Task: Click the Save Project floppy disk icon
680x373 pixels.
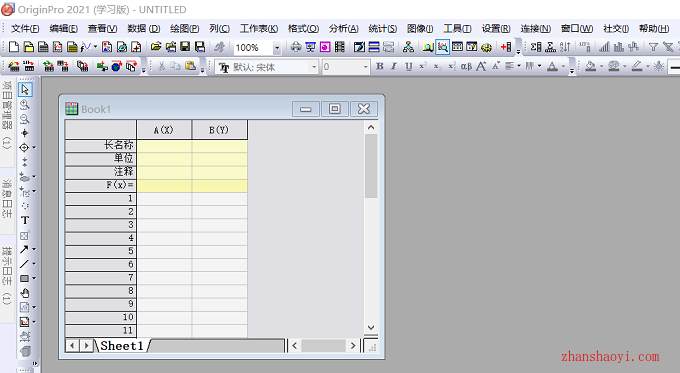Action: click(x=185, y=47)
